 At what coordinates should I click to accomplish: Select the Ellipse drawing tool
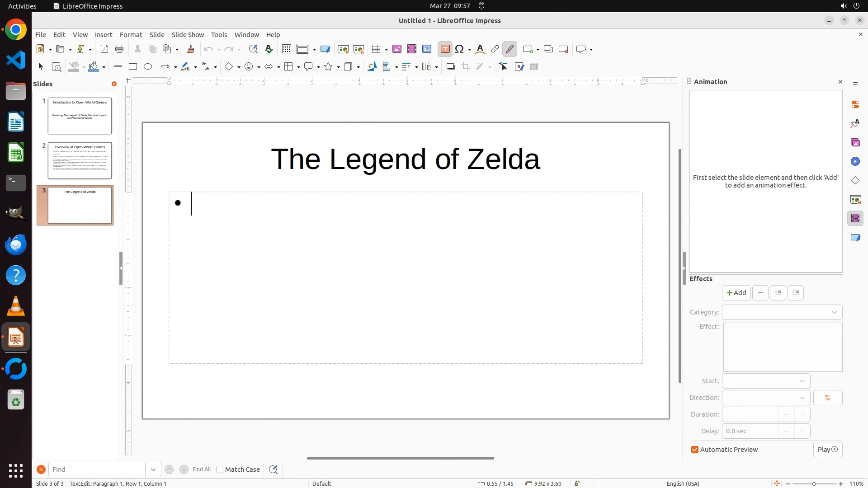[x=148, y=67]
